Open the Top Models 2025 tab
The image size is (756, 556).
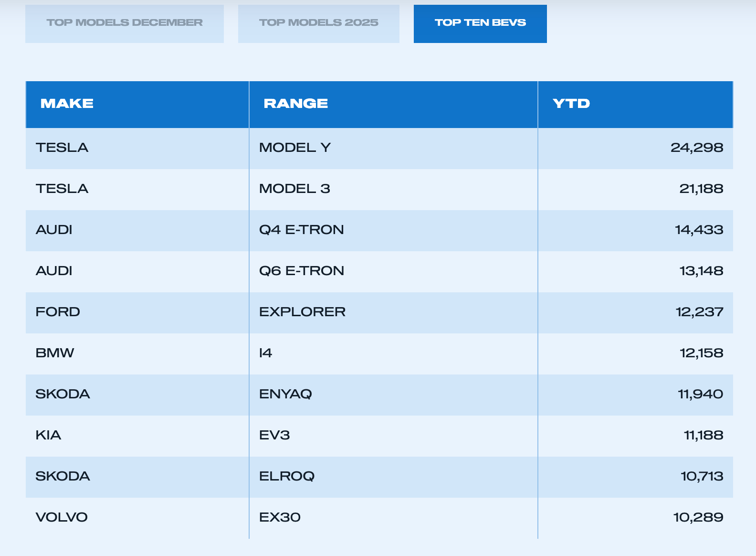[318, 23]
